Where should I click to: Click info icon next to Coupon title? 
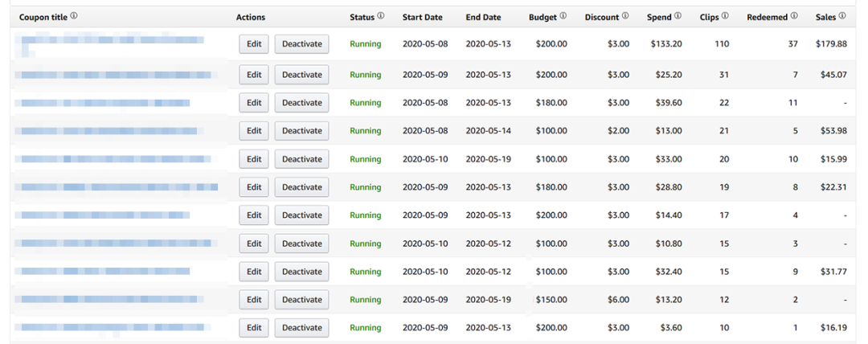[74, 16]
